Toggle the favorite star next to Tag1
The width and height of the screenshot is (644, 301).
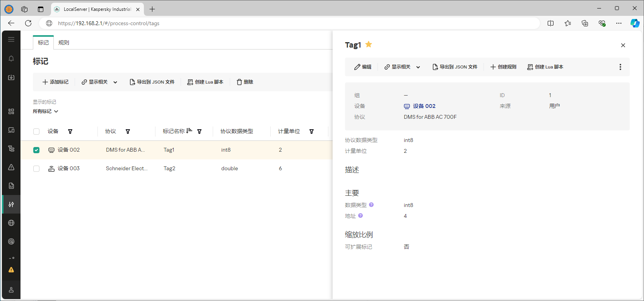(x=369, y=44)
